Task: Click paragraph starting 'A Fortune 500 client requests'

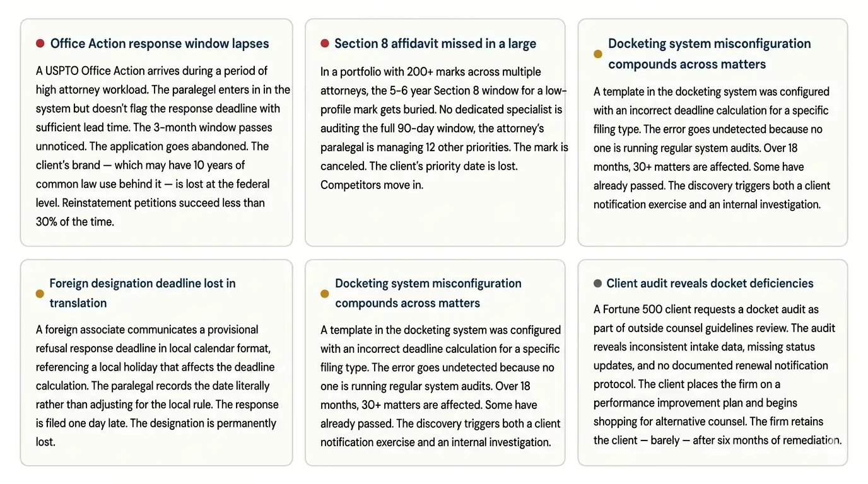Action: click(x=717, y=375)
